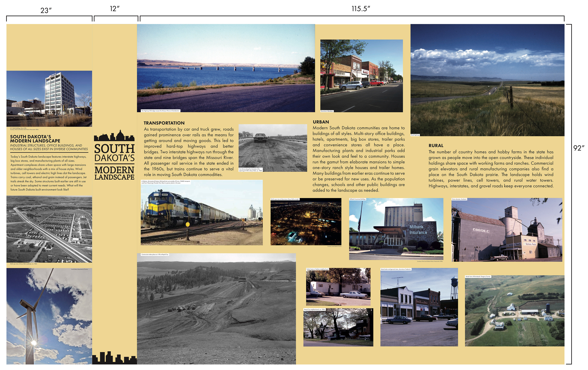This screenshot has height=370, width=588.
Task: Click the large "SOUTH" title word in narrow panel
Action: 114,149
